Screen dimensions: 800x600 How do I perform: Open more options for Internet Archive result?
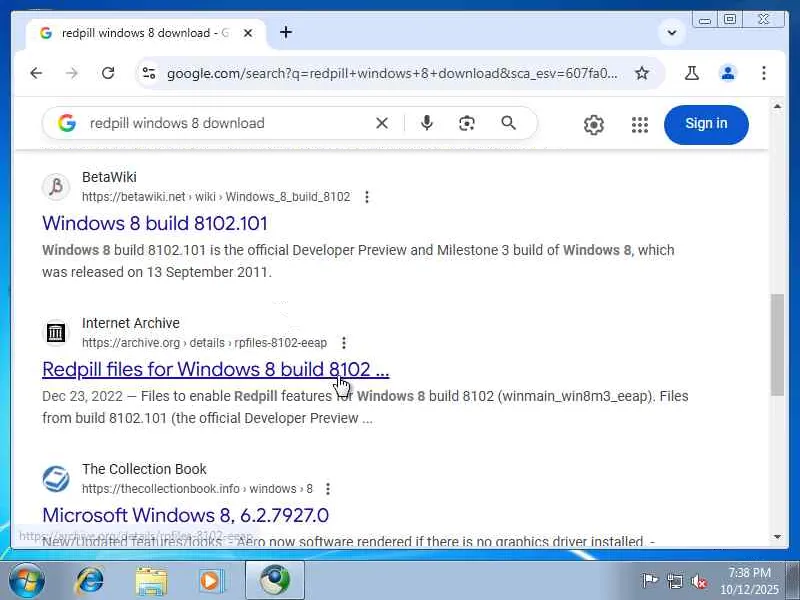[344, 343]
